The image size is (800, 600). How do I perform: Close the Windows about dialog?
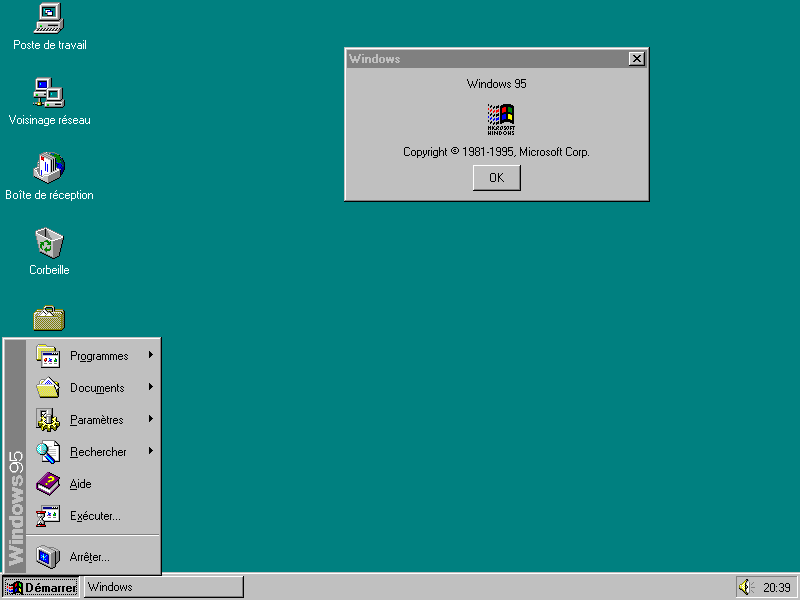click(x=636, y=59)
